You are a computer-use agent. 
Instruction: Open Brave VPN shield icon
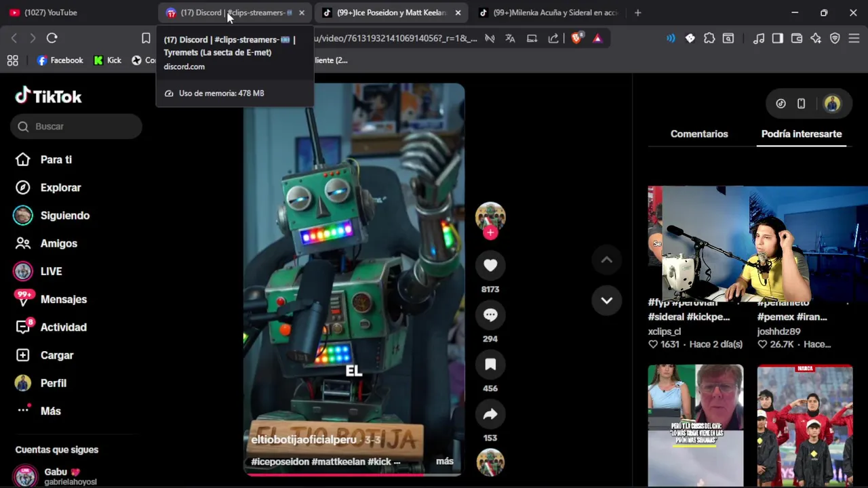pos(835,38)
